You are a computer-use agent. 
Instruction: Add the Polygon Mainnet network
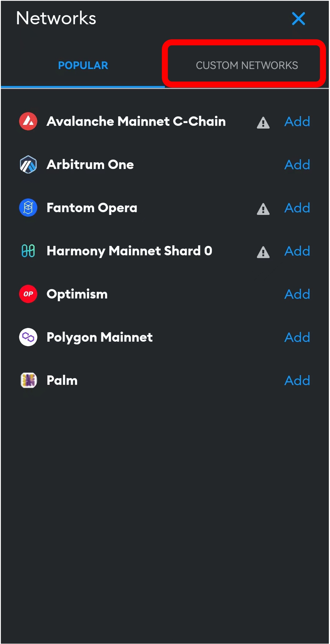point(297,337)
